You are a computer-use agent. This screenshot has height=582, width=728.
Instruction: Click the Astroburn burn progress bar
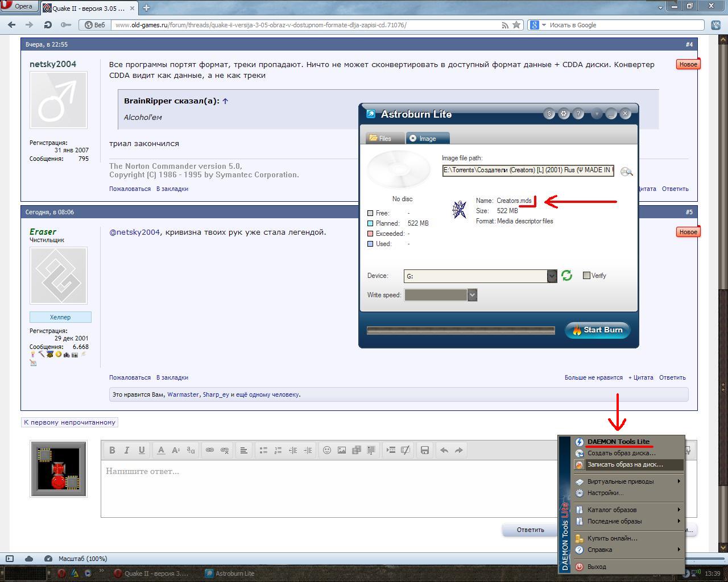click(x=461, y=330)
